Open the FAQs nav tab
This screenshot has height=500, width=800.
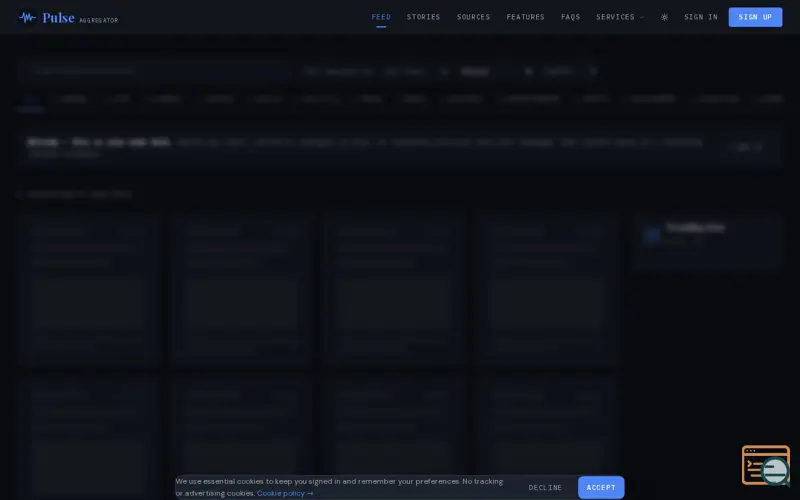[570, 17]
